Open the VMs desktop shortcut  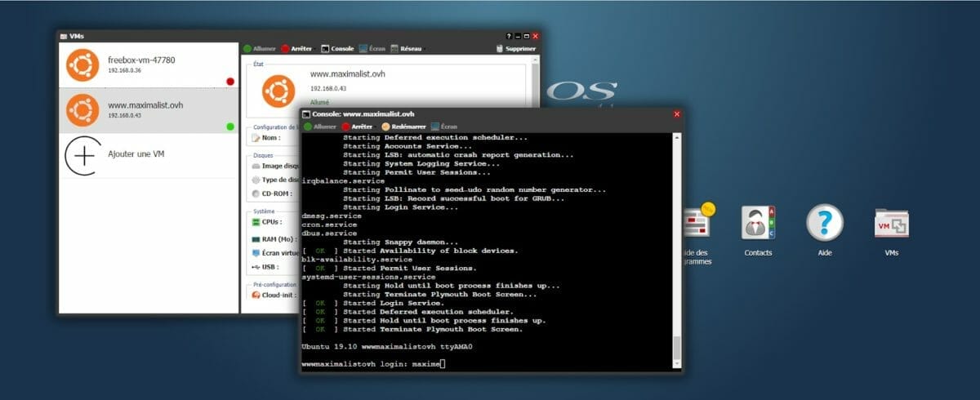point(891,223)
